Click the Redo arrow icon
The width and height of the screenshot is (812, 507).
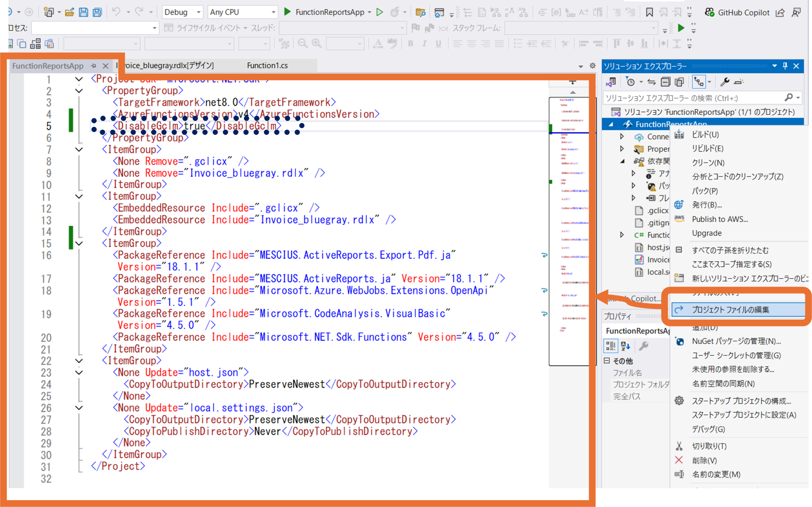[139, 12]
